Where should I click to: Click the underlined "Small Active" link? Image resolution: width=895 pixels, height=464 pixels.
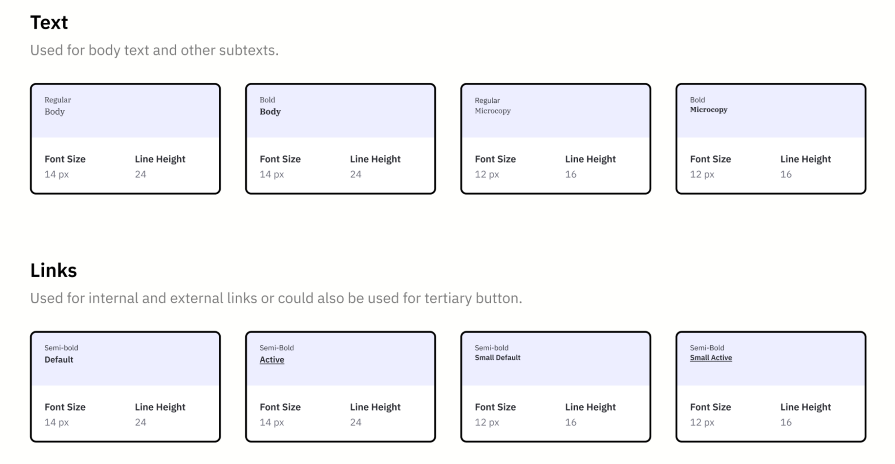tap(711, 357)
